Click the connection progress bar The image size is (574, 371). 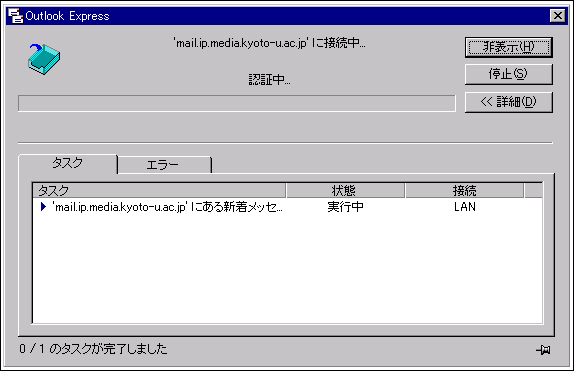tap(237, 103)
